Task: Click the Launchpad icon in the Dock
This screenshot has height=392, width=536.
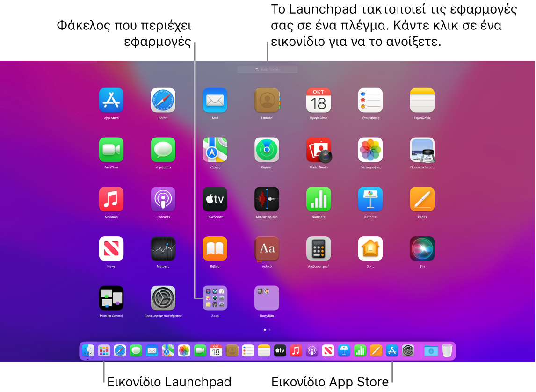Action: [104, 351]
